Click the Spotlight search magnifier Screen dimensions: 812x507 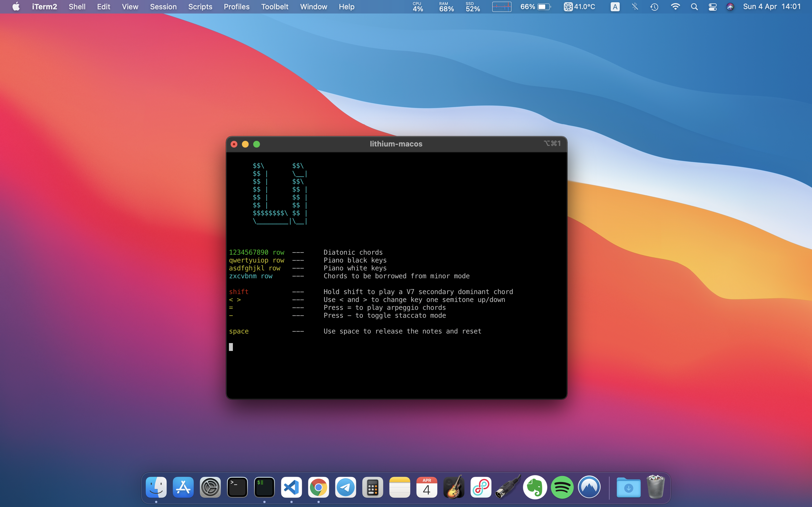[694, 7]
